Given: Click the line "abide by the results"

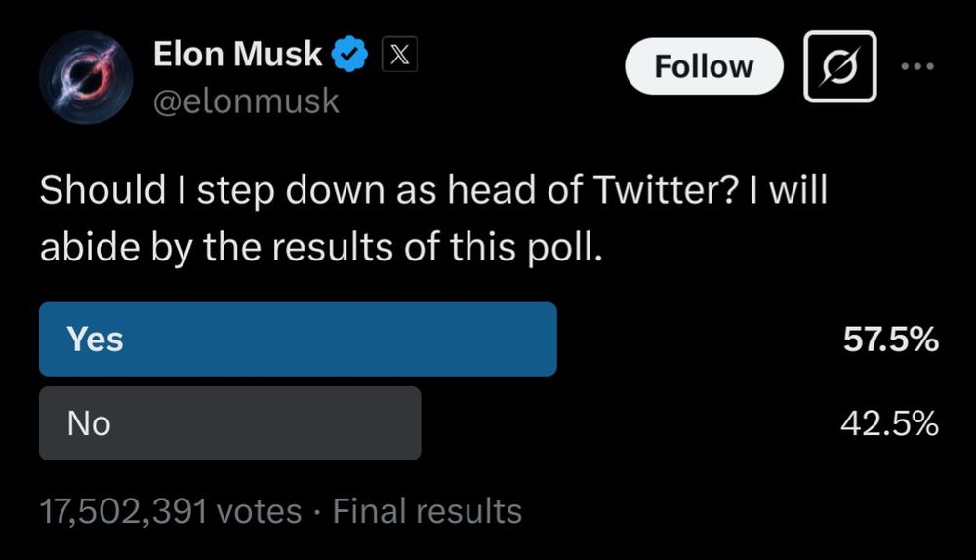Looking at the screenshot, I should (x=219, y=247).
